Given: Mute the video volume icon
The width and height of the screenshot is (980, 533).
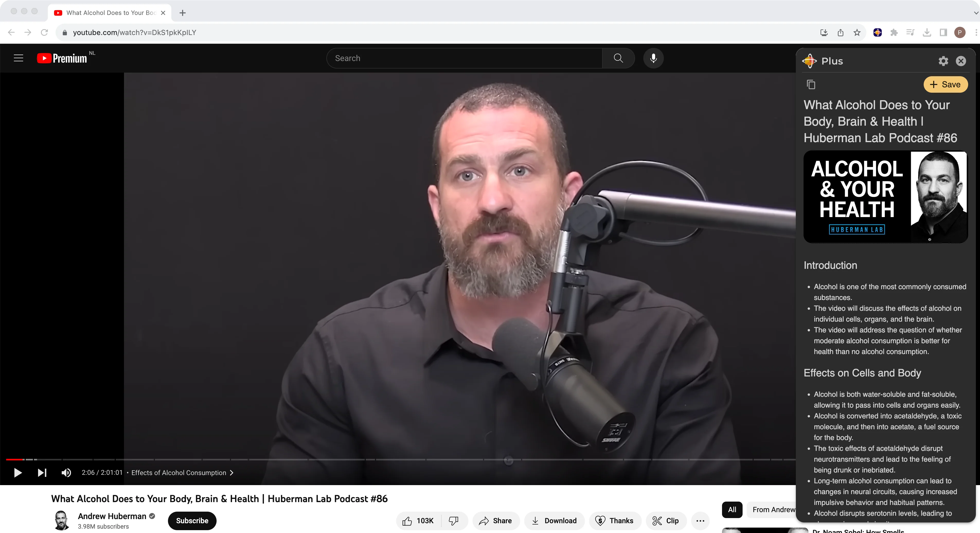Looking at the screenshot, I should [x=66, y=473].
